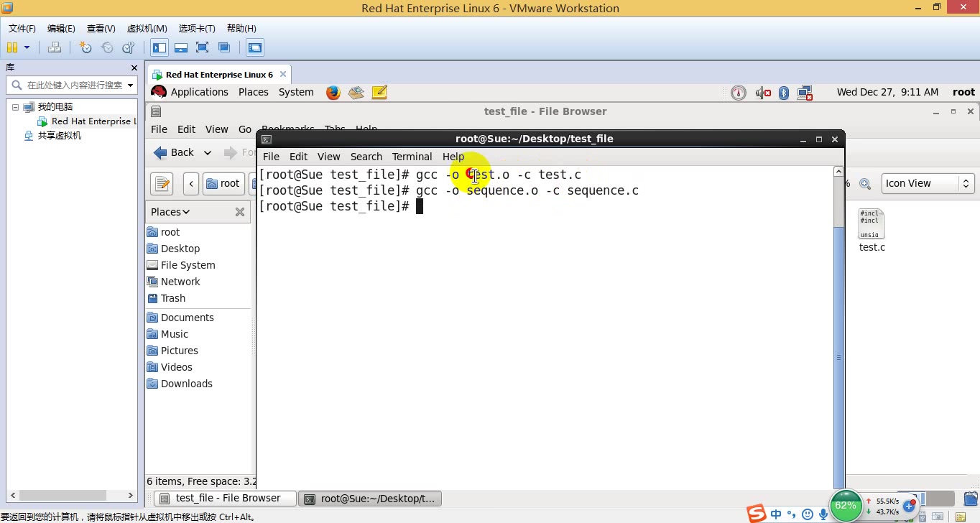Viewport: 980px width, 523px height.
Task: Enter full screen mode from VMware toolbar
Action: (x=203, y=47)
